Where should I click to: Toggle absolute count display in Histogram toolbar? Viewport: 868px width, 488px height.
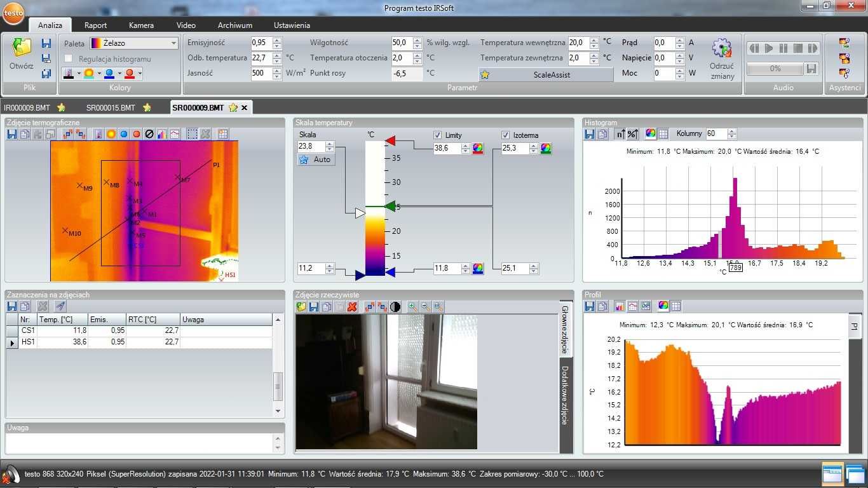tap(620, 134)
